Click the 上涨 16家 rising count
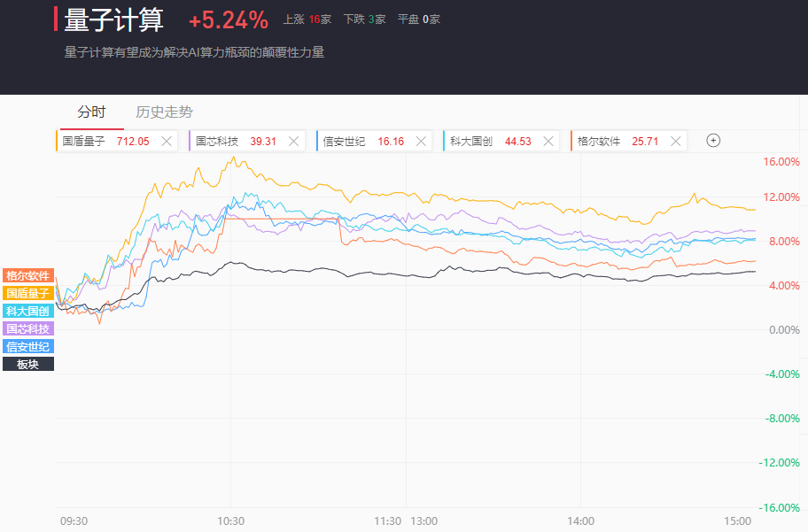 [307, 19]
